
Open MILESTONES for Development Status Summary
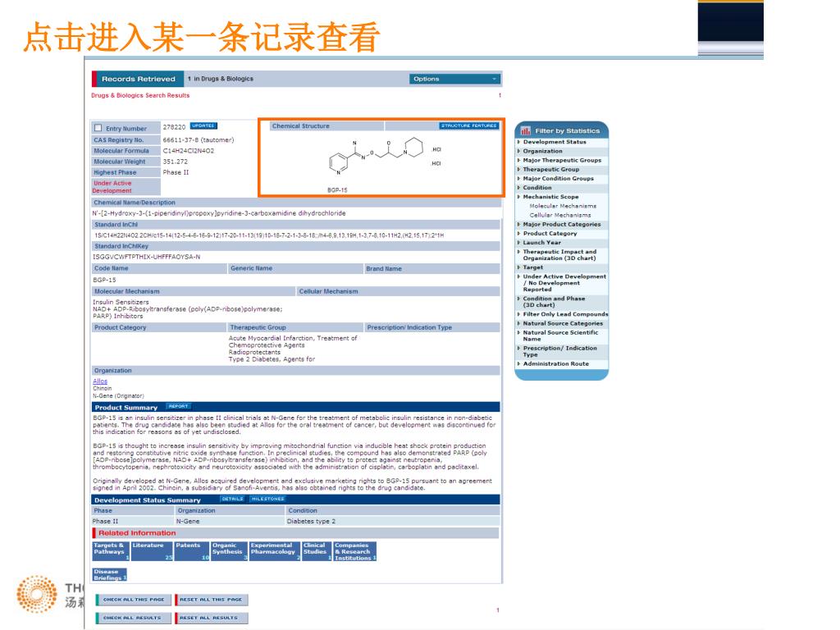pyautogui.click(x=268, y=499)
